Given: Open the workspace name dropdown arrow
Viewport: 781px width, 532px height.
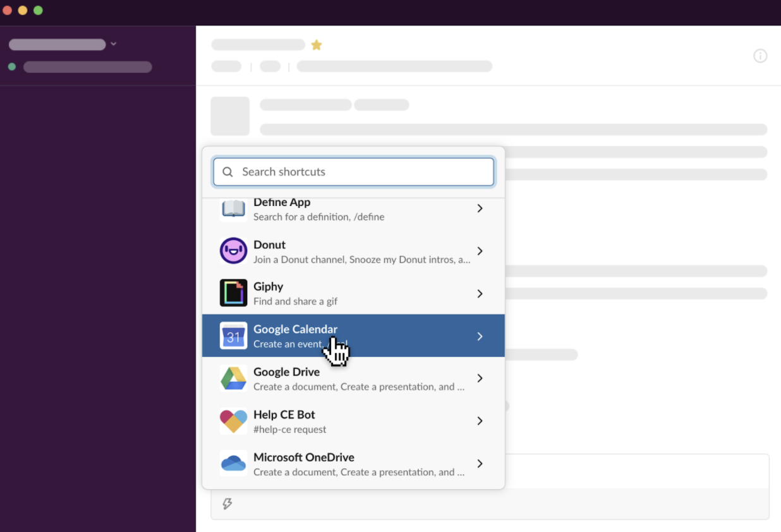Looking at the screenshot, I should (x=114, y=44).
